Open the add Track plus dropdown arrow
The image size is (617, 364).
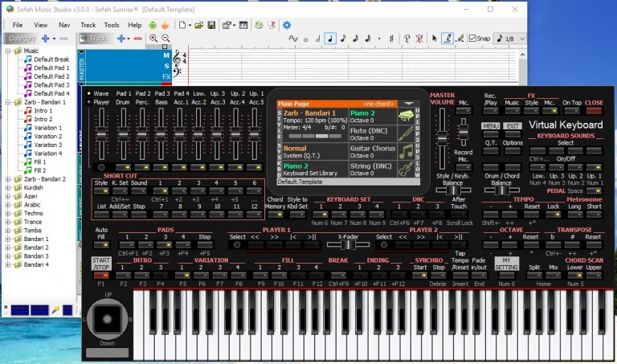(x=129, y=39)
